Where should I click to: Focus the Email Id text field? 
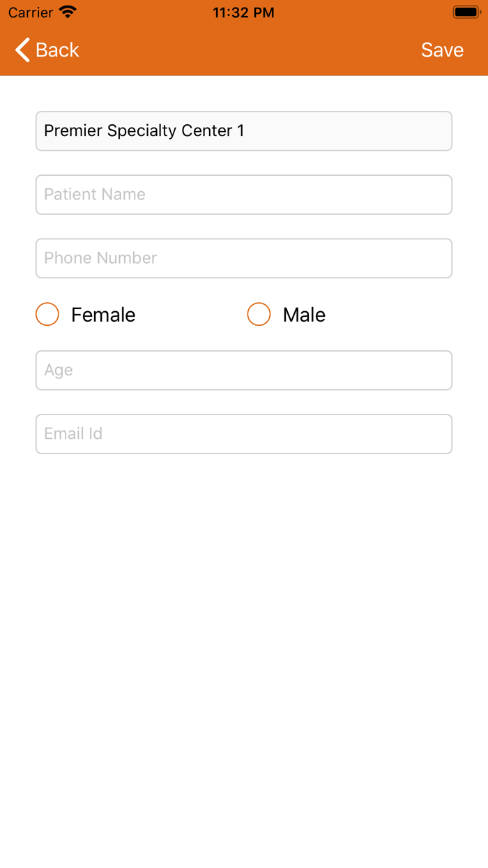click(x=244, y=434)
